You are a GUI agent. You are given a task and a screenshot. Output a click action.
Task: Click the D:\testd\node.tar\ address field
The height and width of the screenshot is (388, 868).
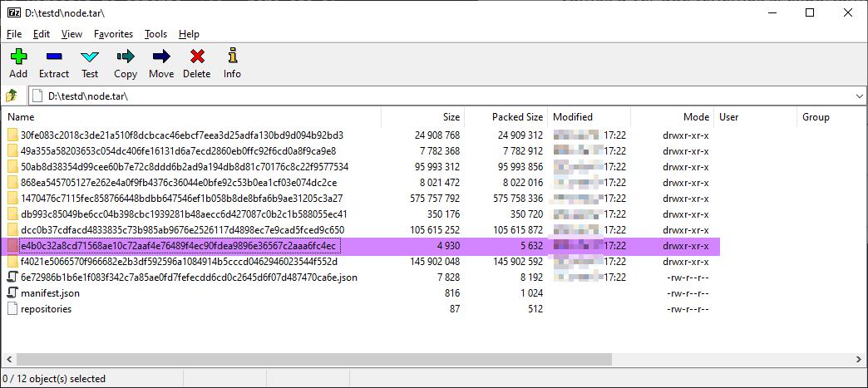[x=441, y=96]
